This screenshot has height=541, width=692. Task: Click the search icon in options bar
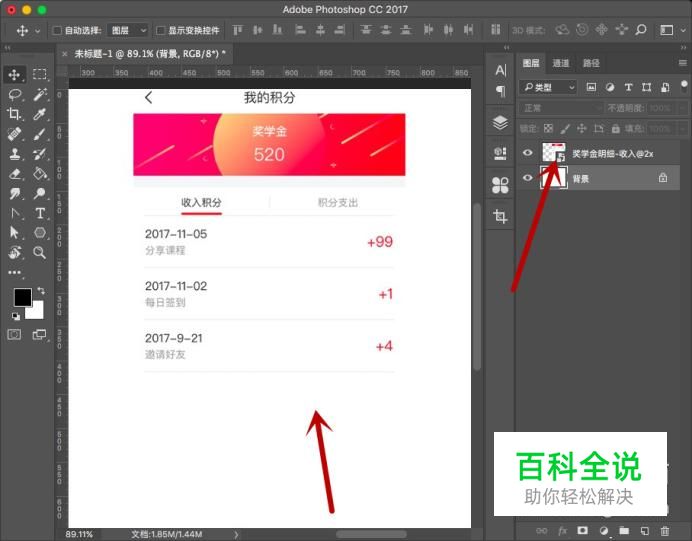pyautogui.click(x=641, y=30)
